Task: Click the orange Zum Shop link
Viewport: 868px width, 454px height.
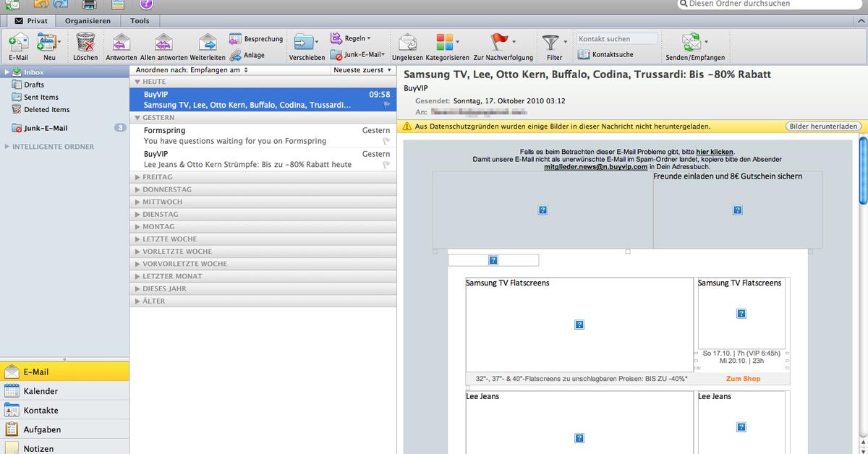Action: tap(743, 379)
